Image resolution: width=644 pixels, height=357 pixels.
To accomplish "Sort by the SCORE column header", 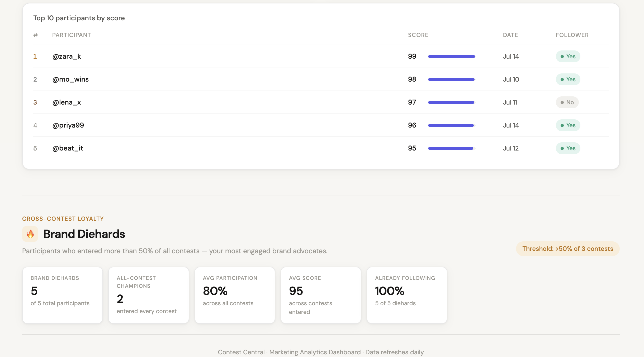I will (x=418, y=35).
